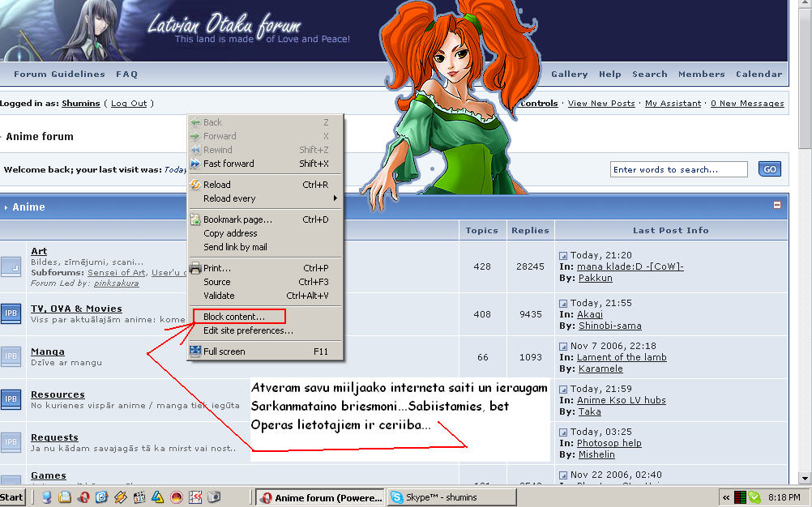Click the IPB icon beside TV, OVA & Movies
The width and height of the screenshot is (812, 507).
[11, 313]
